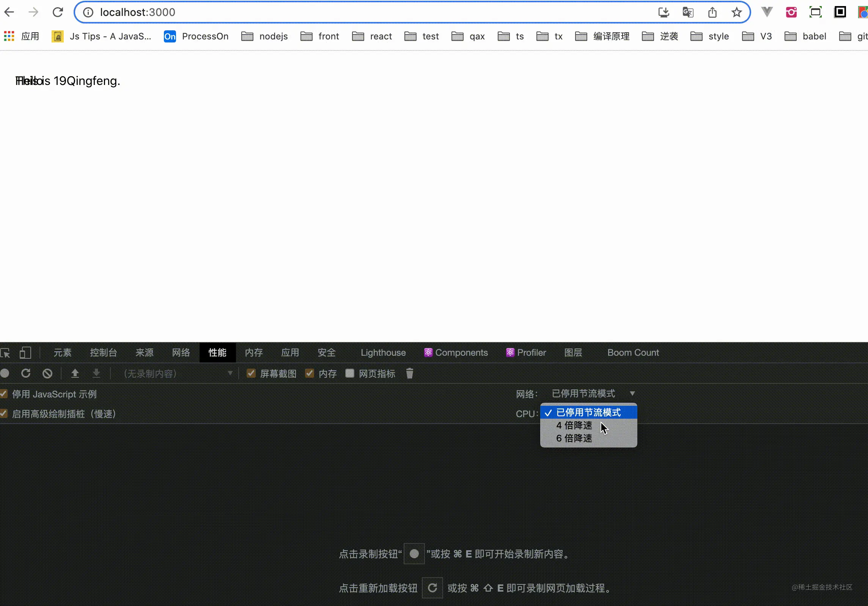
Task: Open the Vue devtools extension icon
Action: coord(767,12)
